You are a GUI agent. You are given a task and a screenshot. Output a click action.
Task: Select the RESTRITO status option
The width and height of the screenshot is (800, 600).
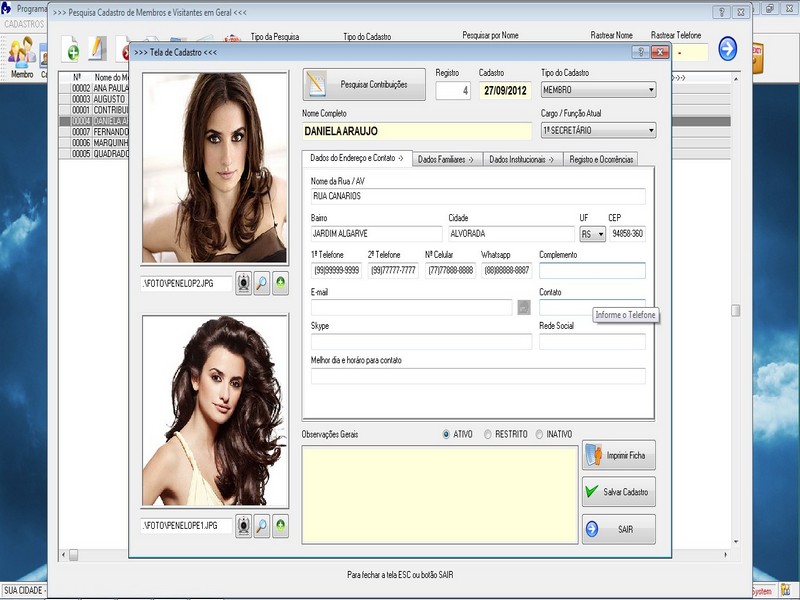(x=506, y=434)
